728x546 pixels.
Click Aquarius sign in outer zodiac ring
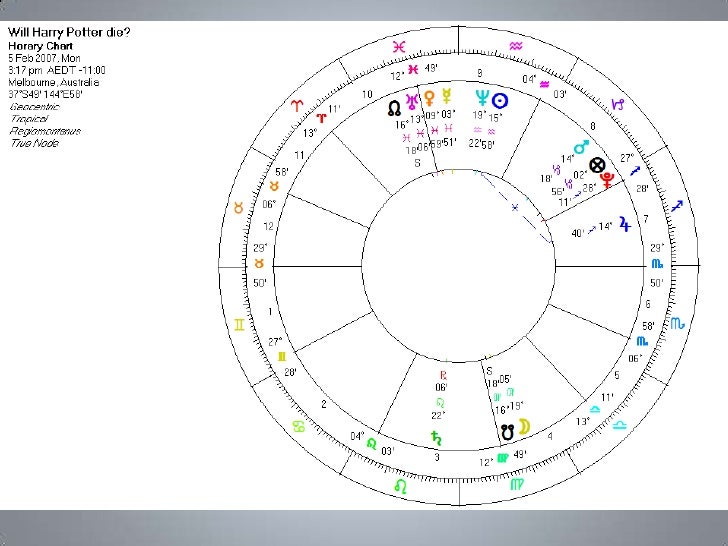(x=516, y=46)
